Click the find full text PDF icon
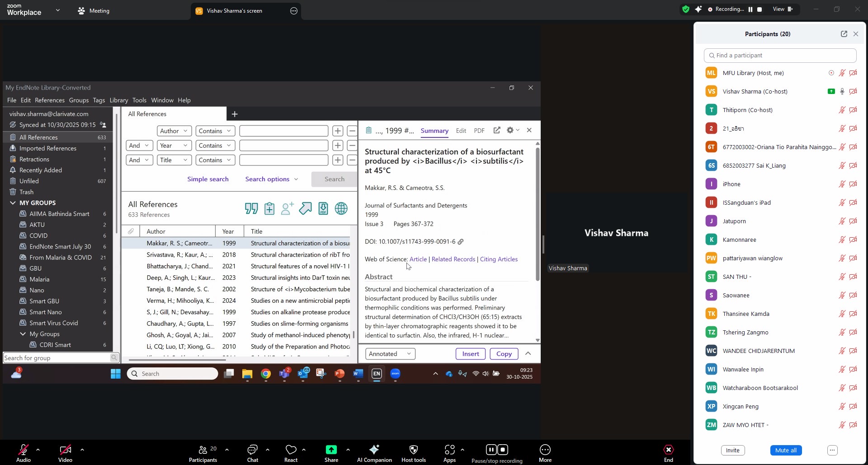 (323, 208)
